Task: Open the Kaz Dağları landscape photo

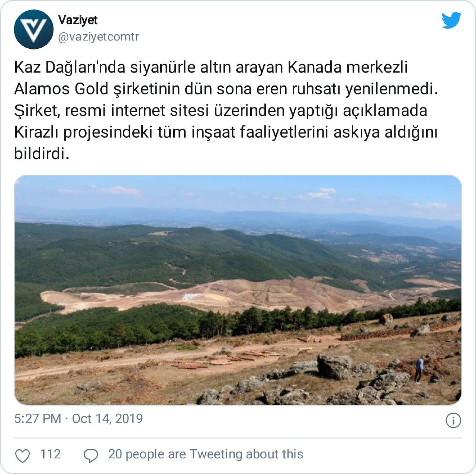Action: (238, 290)
